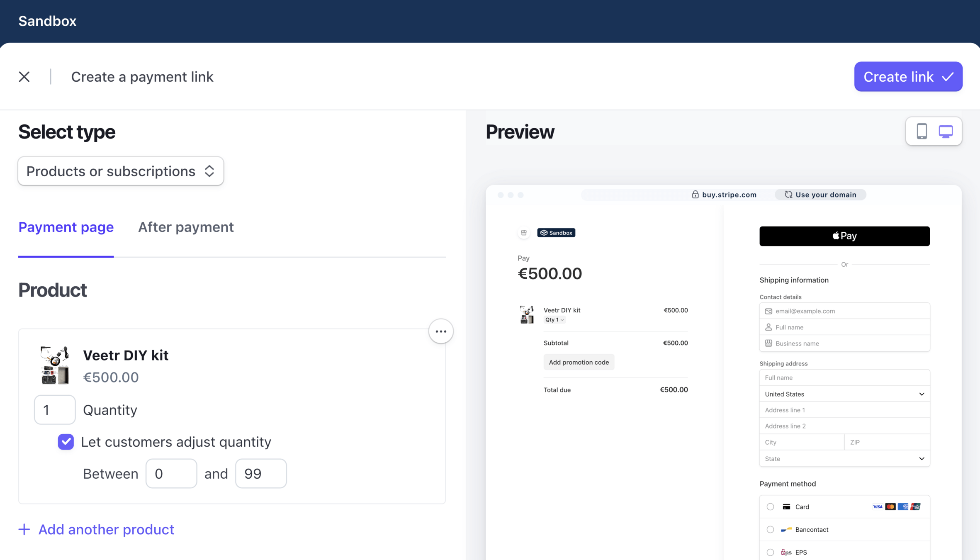Image resolution: width=980 pixels, height=560 pixels.
Task: Open the Products or subscriptions type dropdown
Action: [121, 171]
